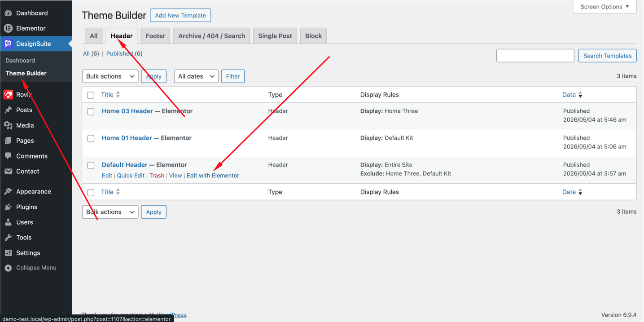Click the WordPress link in footer

pyautogui.click(x=171, y=315)
